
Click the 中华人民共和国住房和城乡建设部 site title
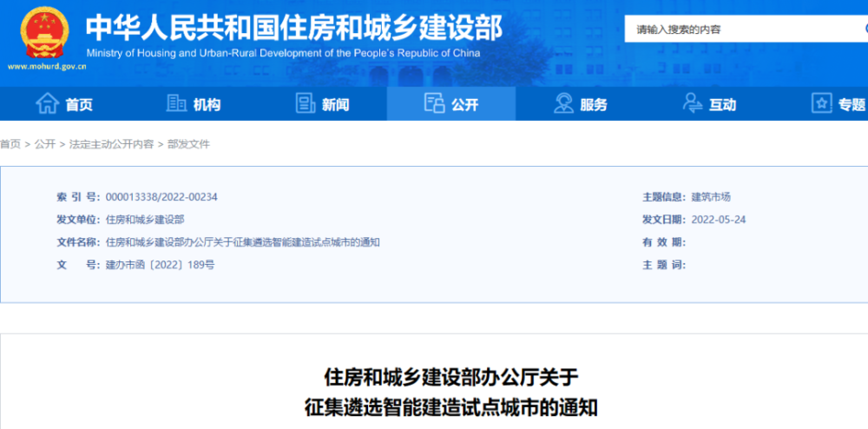pos(294,27)
